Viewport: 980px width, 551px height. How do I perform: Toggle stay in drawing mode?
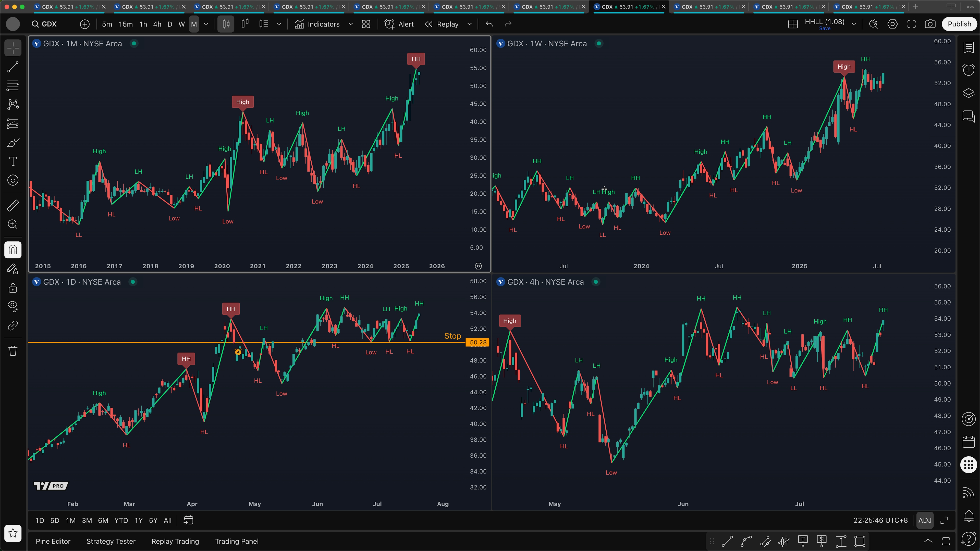[13, 269]
